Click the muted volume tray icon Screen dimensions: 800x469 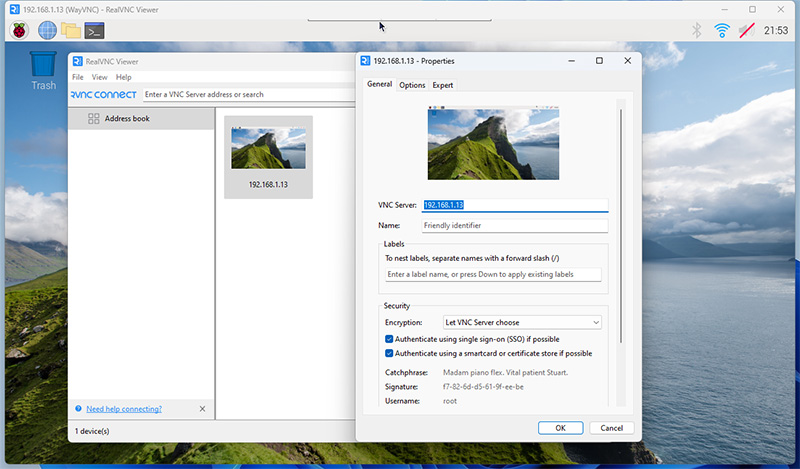(x=746, y=31)
